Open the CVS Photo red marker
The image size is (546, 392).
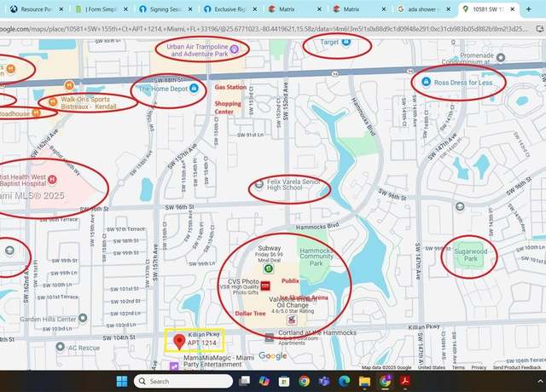(x=265, y=286)
